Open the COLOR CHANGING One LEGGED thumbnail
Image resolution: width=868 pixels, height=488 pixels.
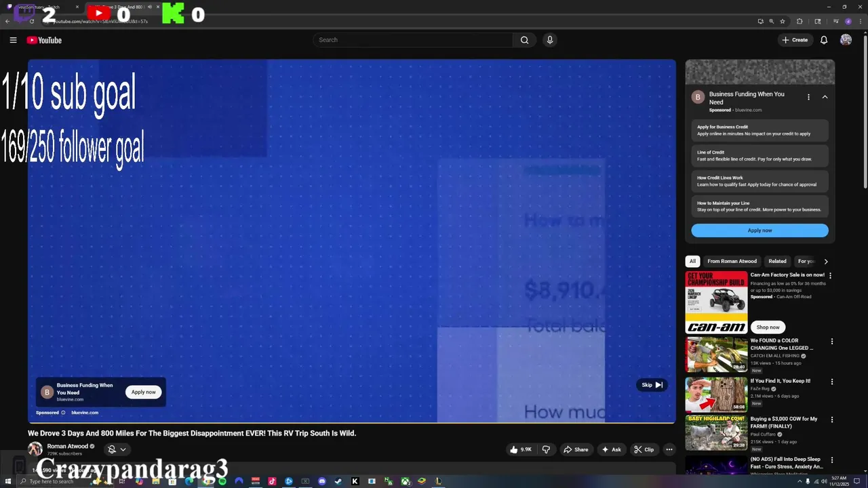716,354
